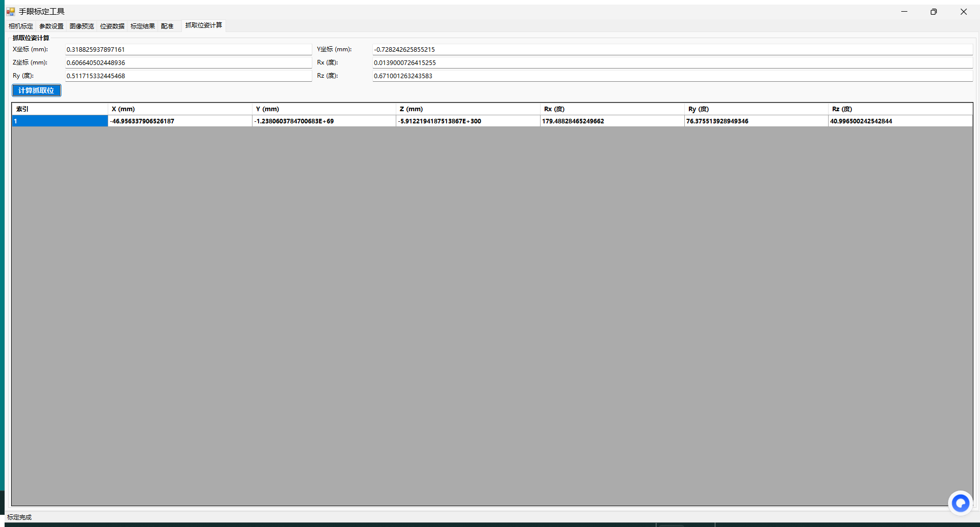
Task: Select cell -46.956337906526187
Action: tap(180, 121)
